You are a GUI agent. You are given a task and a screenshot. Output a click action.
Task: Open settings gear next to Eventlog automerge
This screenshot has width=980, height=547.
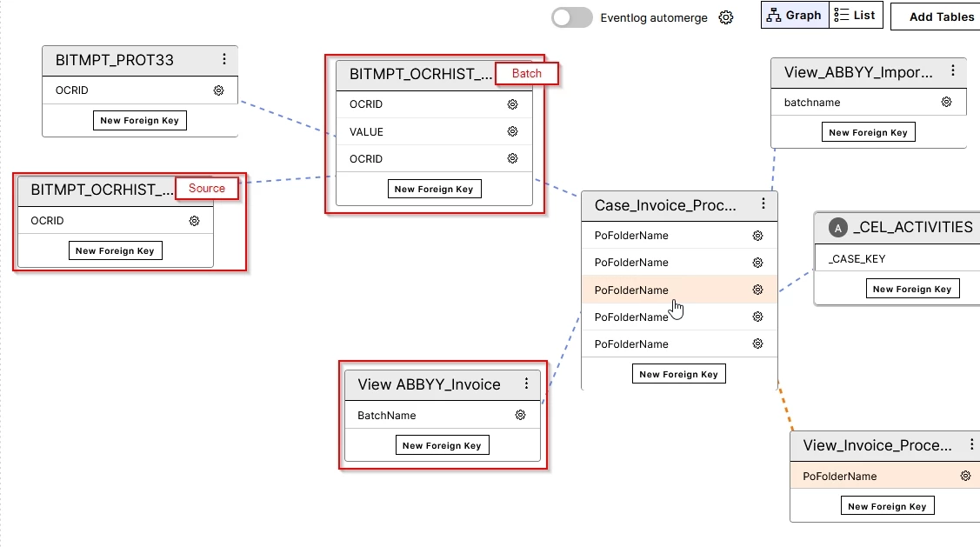(725, 17)
